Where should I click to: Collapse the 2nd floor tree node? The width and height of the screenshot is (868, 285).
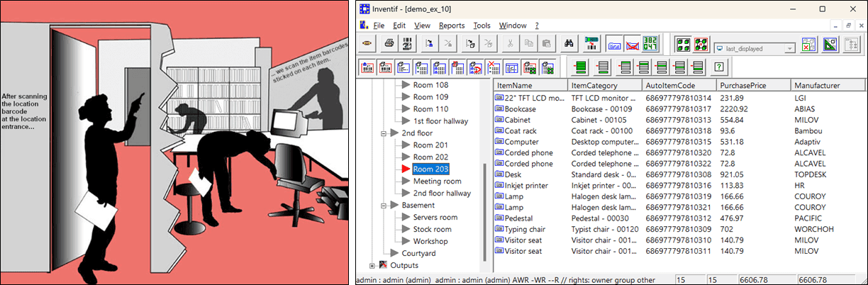(x=384, y=133)
